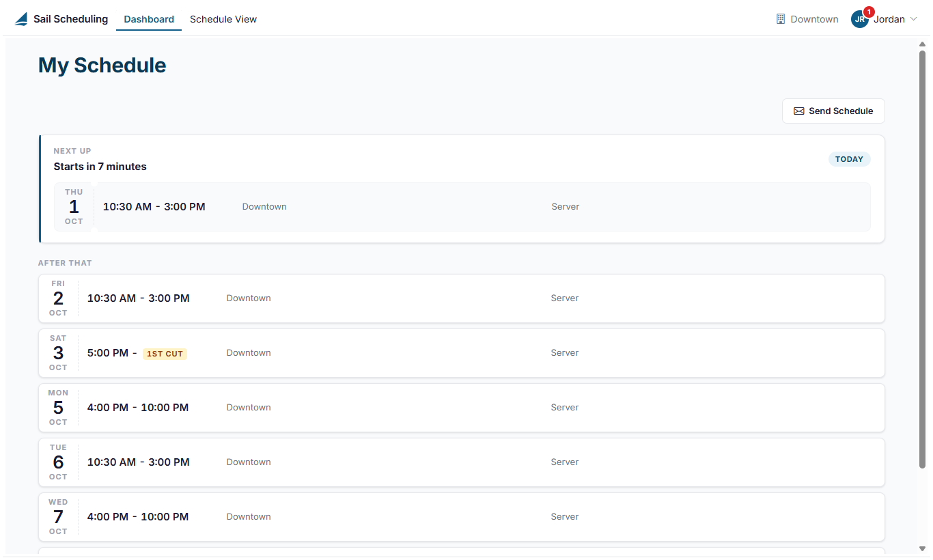Click the red notification badge
Screen dimensions: 933x560
tap(869, 12)
